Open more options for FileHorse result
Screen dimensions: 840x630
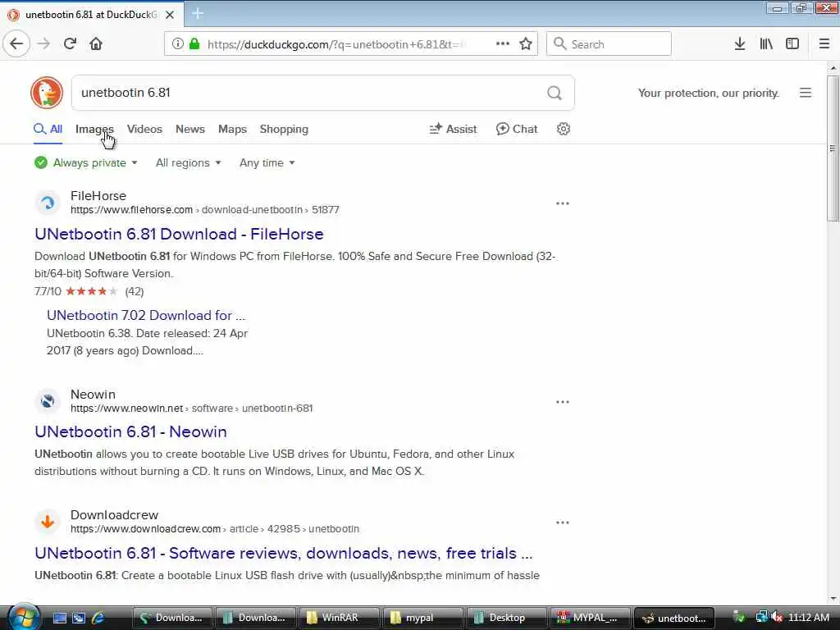563,203
